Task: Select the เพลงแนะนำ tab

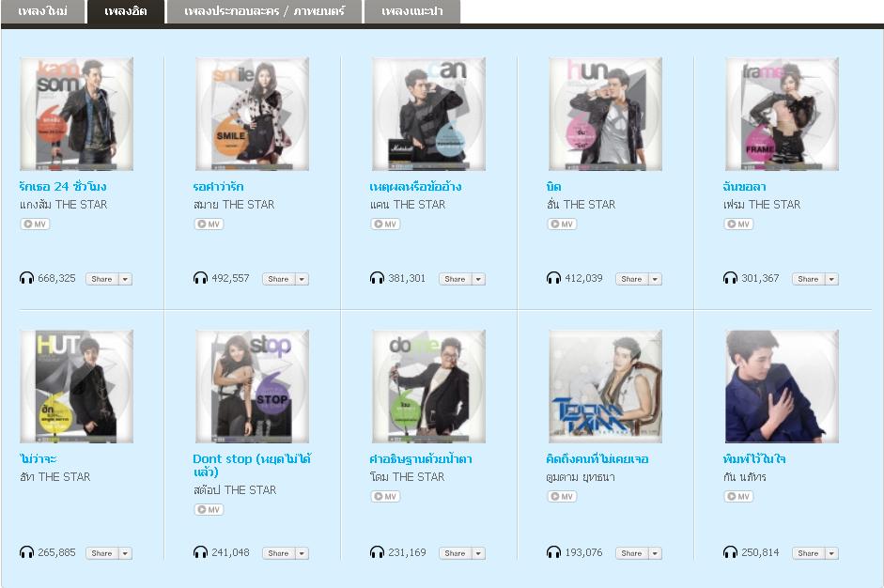Action: pos(412,11)
